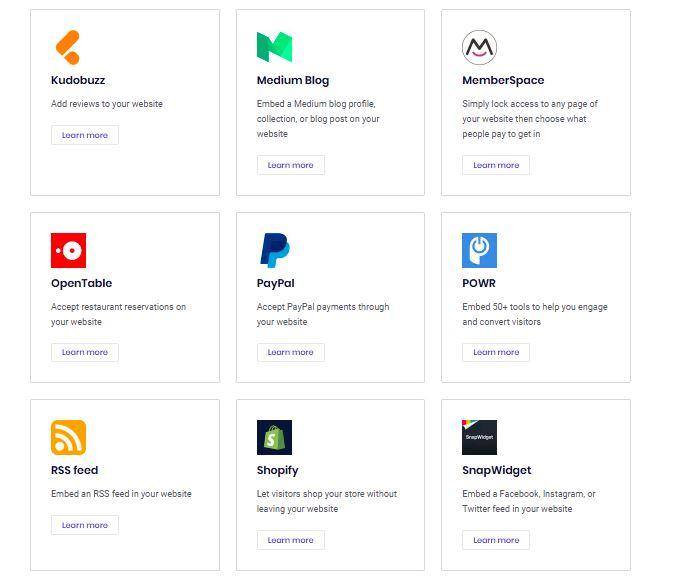Click the MemberSpace circular logo icon
680x582 pixels.
pos(479,47)
